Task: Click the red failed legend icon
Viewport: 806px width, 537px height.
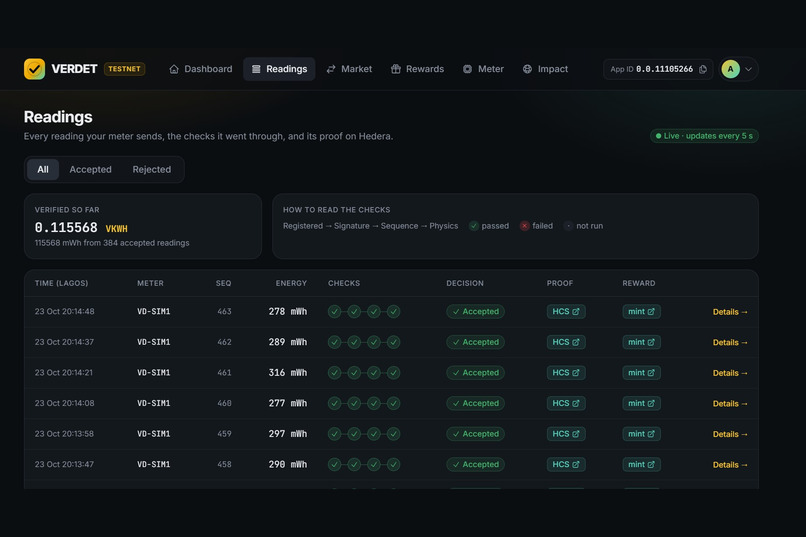Action: (524, 226)
